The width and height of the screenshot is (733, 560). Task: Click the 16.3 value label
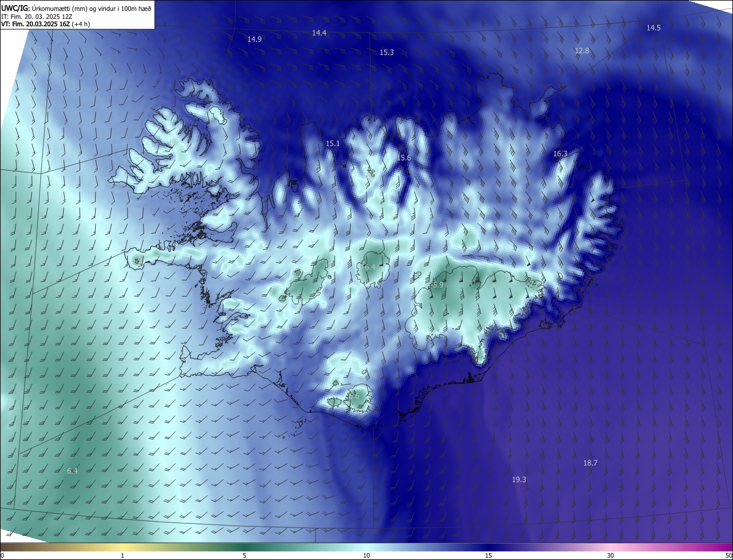pyautogui.click(x=560, y=154)
